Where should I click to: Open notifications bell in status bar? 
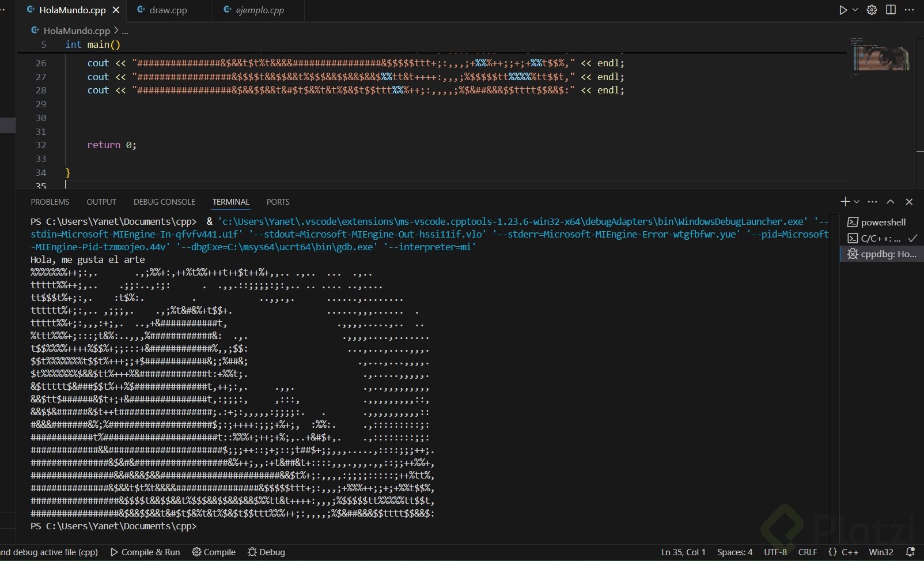point(911,552)
